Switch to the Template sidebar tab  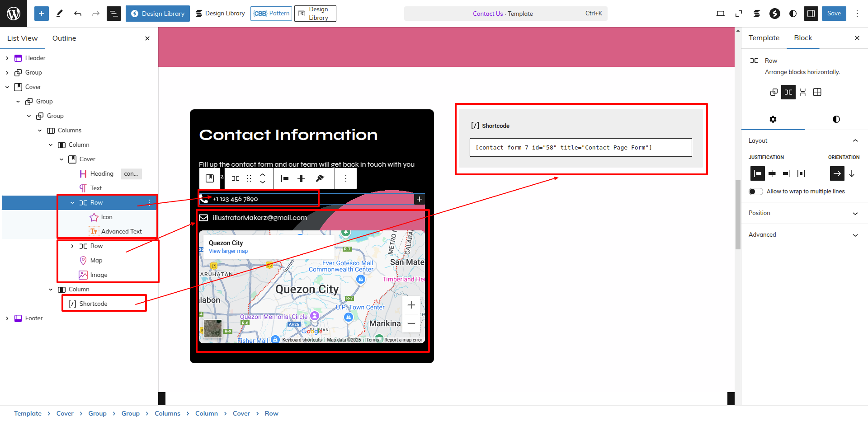click(764, 38)
